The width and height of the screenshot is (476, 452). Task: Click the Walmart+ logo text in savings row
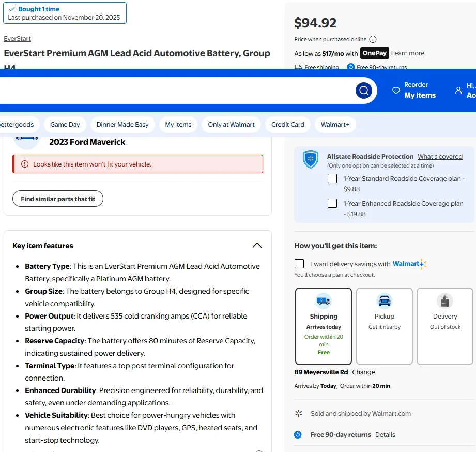click(x=409, y=264)
